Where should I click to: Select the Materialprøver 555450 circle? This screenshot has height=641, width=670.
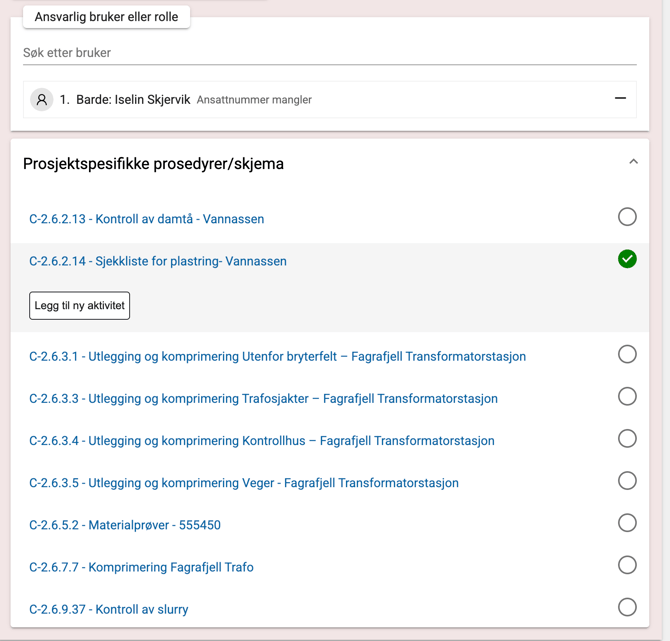coord(627,523)
